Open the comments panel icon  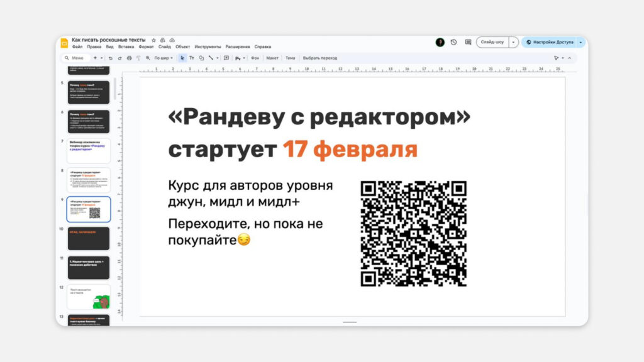coord(468,42)
